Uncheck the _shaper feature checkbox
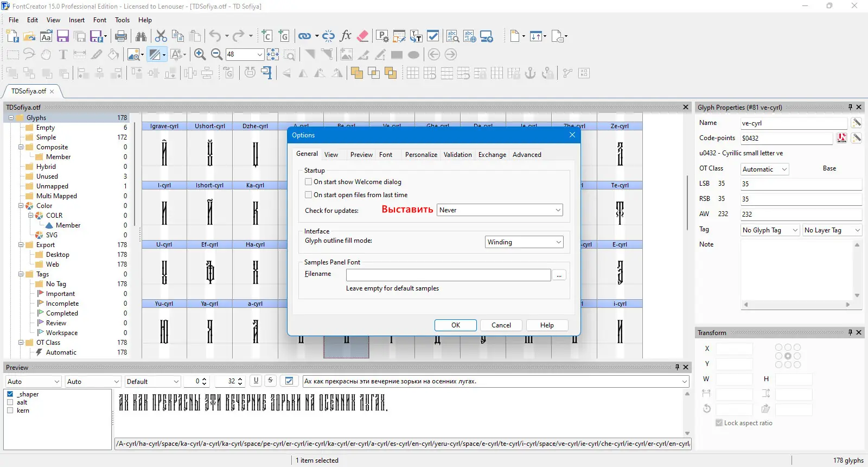Image resolution: width=868 pixels, height=467 pixels. pyautogui.click(x=10, y=394)
